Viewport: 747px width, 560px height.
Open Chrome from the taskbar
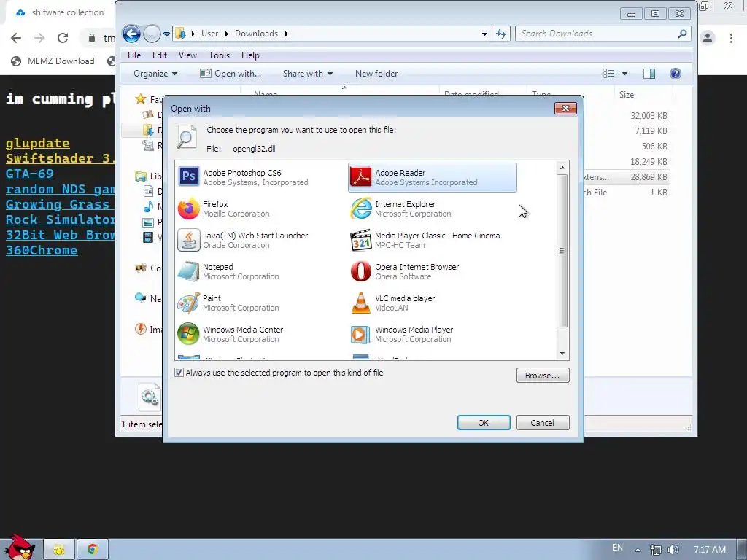click(93, 550)
